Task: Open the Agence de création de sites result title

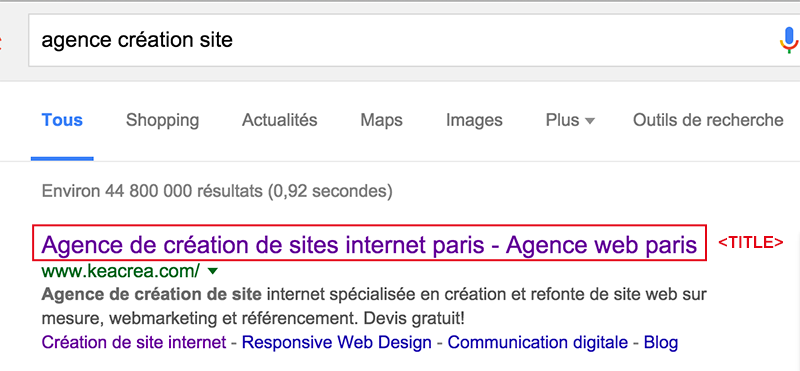Action: (369, 245)
